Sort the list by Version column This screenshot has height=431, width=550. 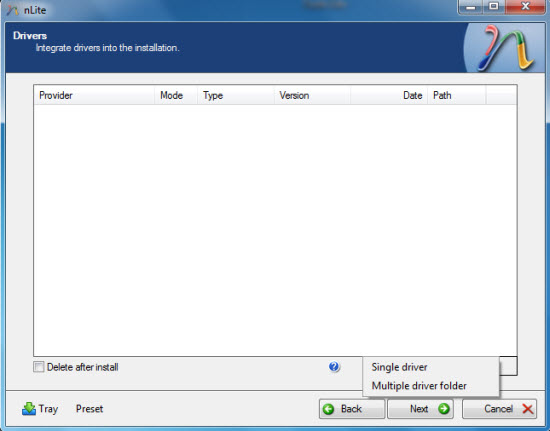(x=312, y=95)
